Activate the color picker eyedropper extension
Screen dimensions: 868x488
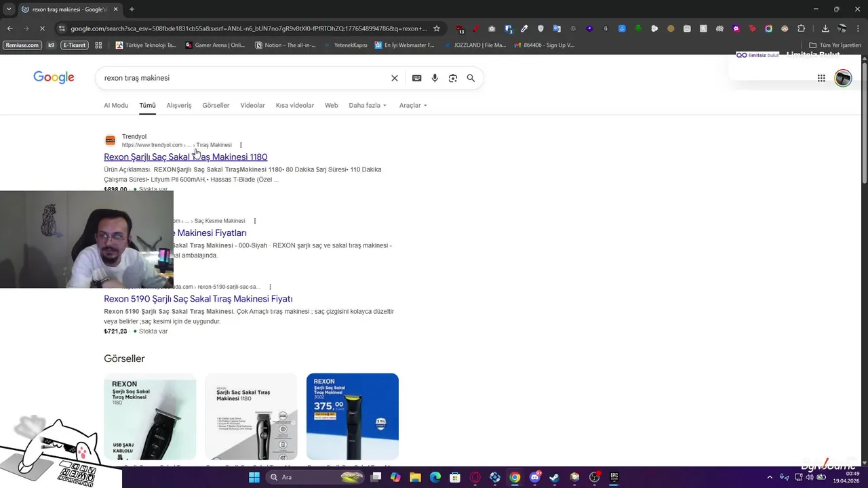524,28
